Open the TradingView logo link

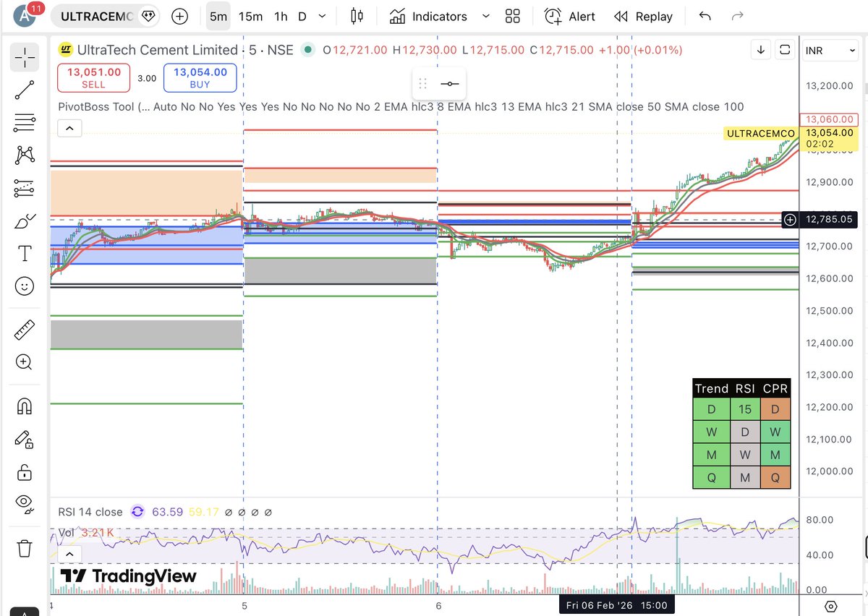point(128,576)
